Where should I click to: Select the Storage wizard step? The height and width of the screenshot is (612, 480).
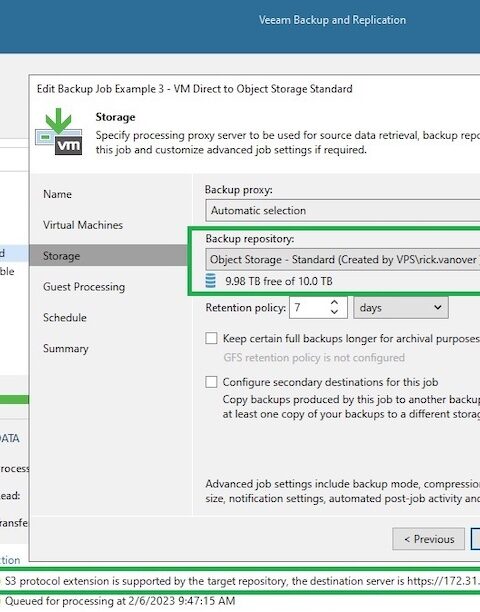coord(109,256)
